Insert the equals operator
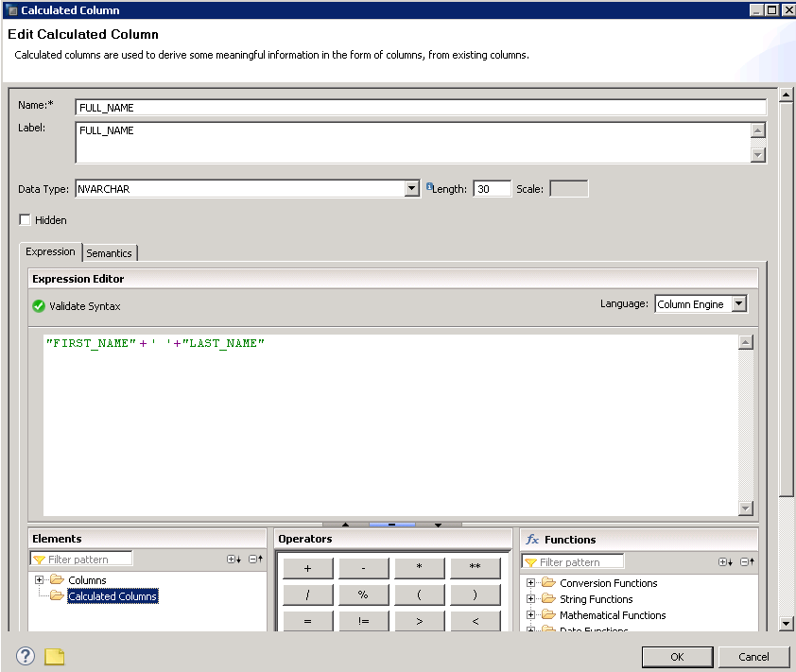This screenshot has width=796, height=672. click(307, 621)
